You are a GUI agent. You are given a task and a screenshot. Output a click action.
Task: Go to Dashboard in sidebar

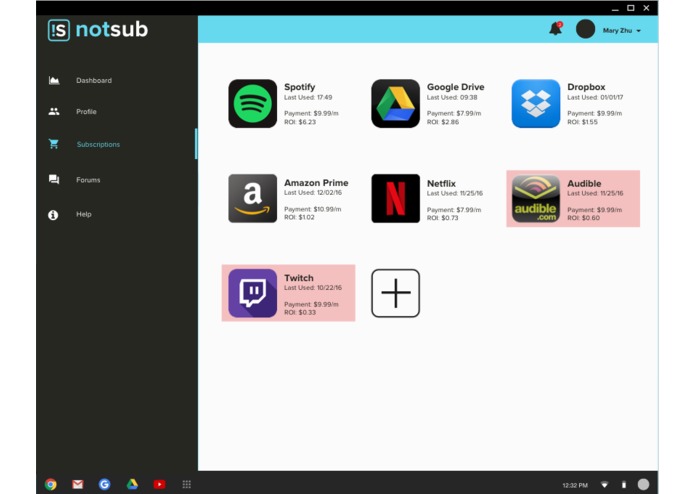coord(94,80)
